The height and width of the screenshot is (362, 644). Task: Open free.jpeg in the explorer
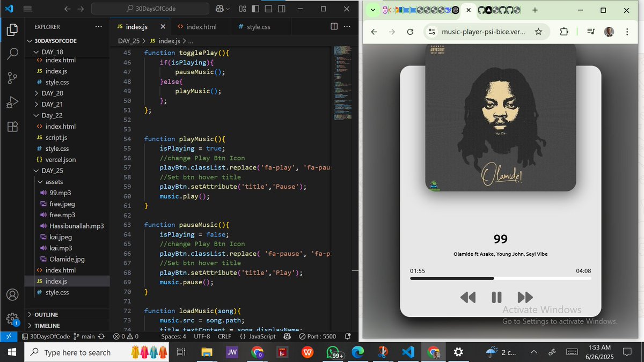coord(67,204)
